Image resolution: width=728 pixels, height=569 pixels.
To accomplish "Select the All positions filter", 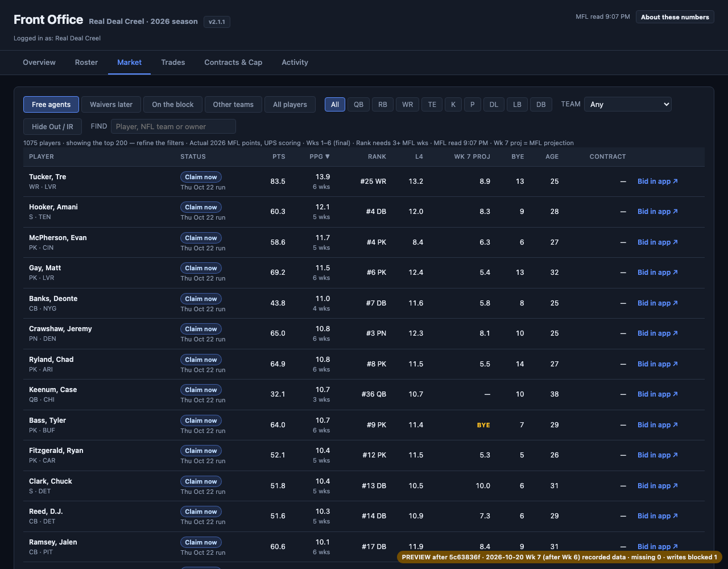I will 335,105.
